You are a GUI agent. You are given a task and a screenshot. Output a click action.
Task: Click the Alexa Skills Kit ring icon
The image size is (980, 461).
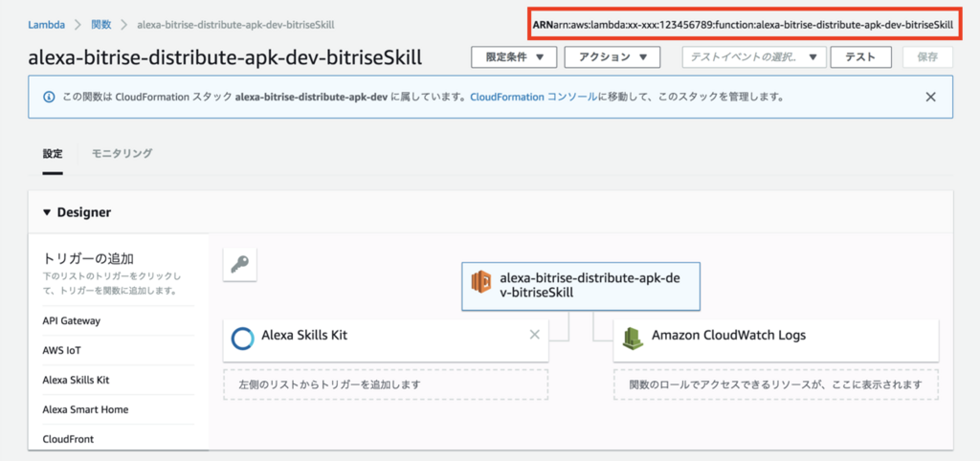(242, 338)
